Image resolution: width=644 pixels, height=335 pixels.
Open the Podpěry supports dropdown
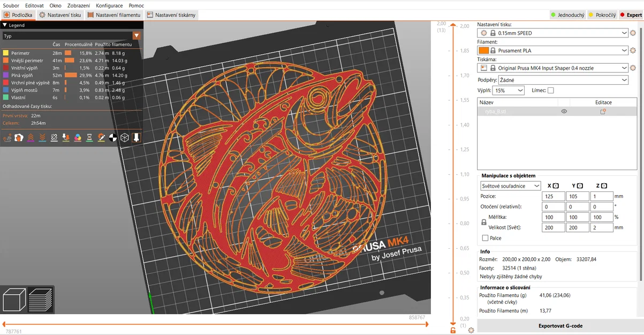coord(563,80)
